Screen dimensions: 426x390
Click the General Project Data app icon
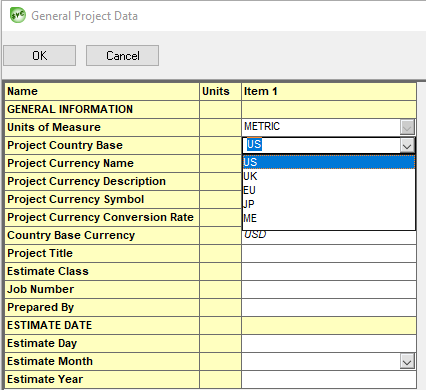[17, 15]
